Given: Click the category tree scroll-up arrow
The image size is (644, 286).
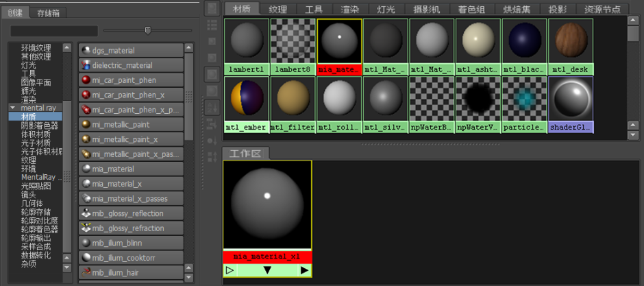Looking at the screenshot, I should (x=67, y=47).
